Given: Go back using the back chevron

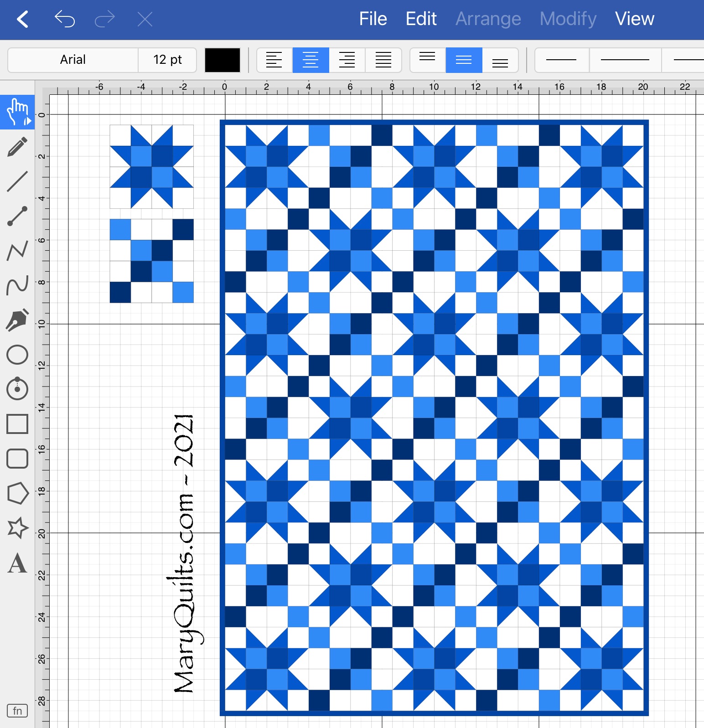Looking at the screenshot, I should [22, 19].
